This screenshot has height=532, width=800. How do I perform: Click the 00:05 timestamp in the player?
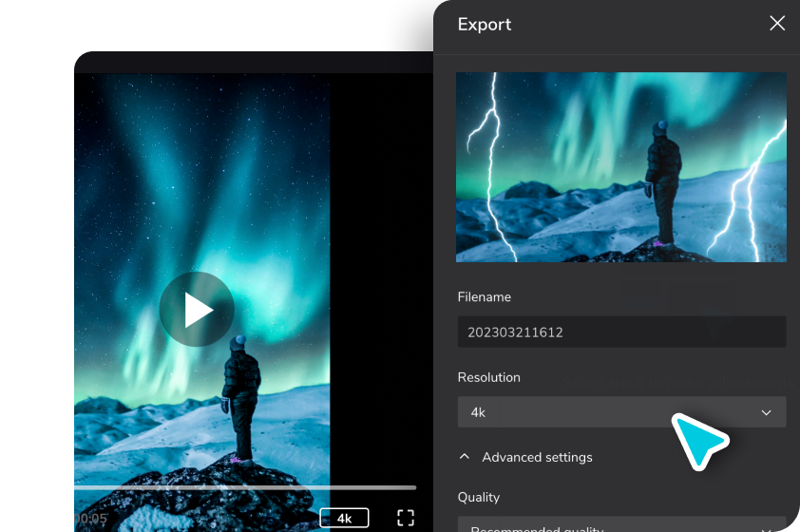coord(91,519)
